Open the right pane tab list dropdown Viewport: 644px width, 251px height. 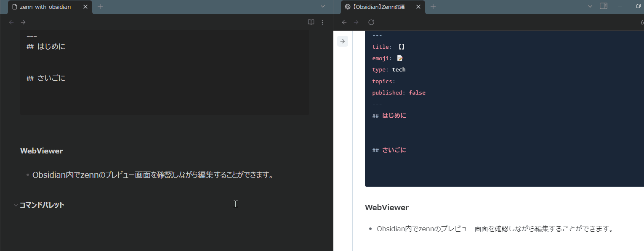coord(590,6)
